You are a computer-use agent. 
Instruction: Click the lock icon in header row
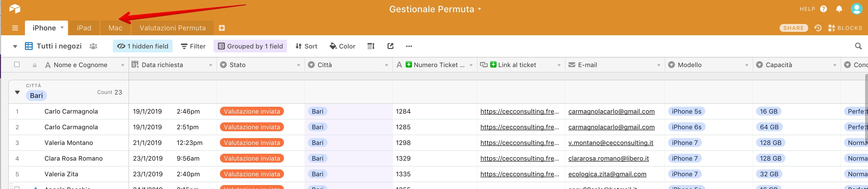coord(34,65)
